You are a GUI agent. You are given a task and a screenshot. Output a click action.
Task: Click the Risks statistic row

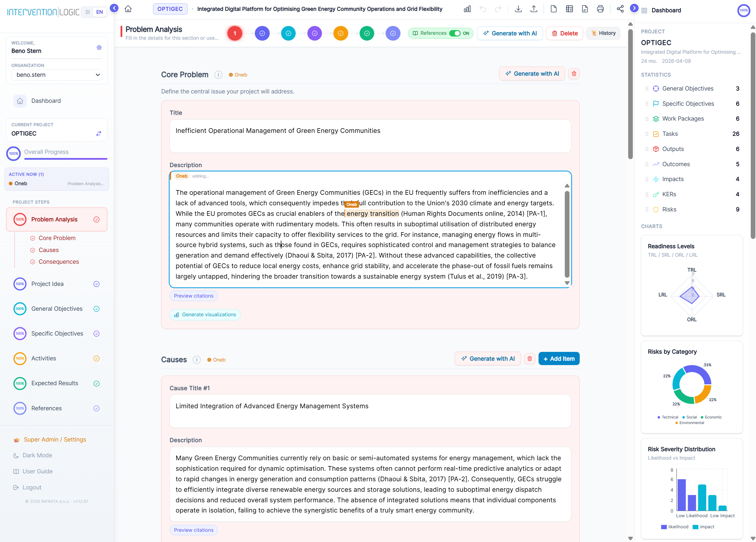tap(693, 209)
